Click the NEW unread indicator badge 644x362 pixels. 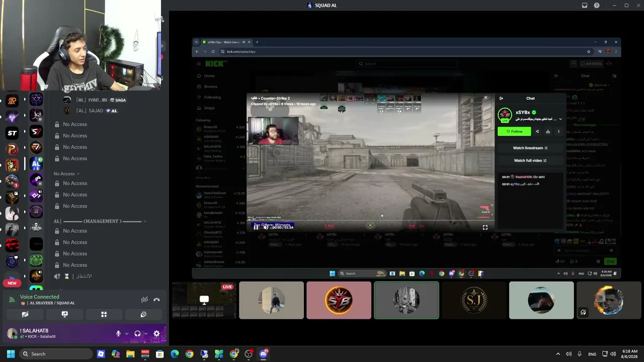(x=12, y=283)
